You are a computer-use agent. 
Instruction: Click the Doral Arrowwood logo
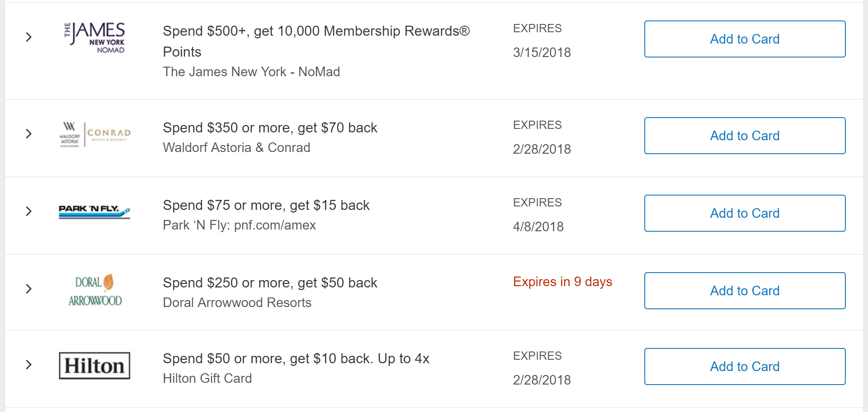(x=95, y=290)
